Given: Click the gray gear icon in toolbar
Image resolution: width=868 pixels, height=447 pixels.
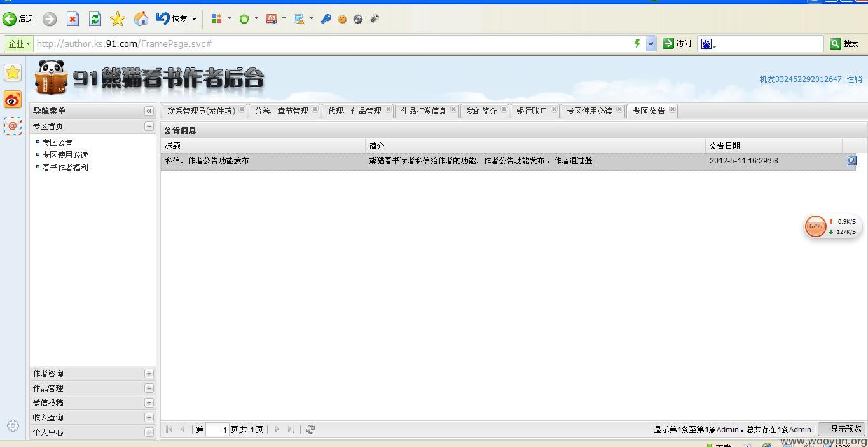Looking at the screenshot, I should (x=358, y=19).
